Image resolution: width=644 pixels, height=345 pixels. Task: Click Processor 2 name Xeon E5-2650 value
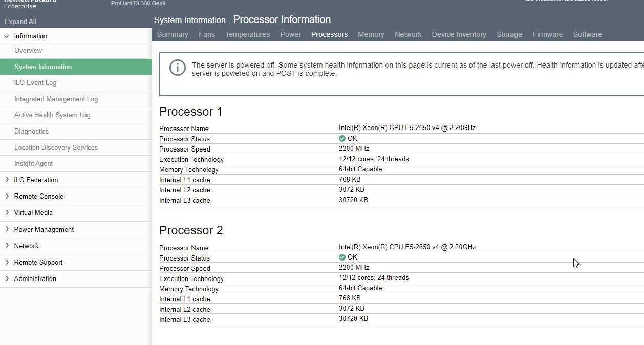pyautogui.click(x=407, y=247)
